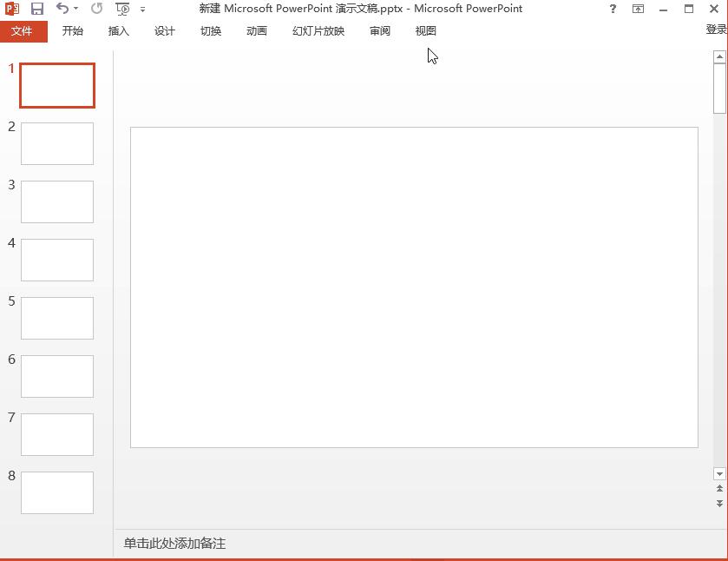Open the Undo dropdown arrow
This screenshot has height=561, width=728.
pyautogui.click(x=74, y=9)
